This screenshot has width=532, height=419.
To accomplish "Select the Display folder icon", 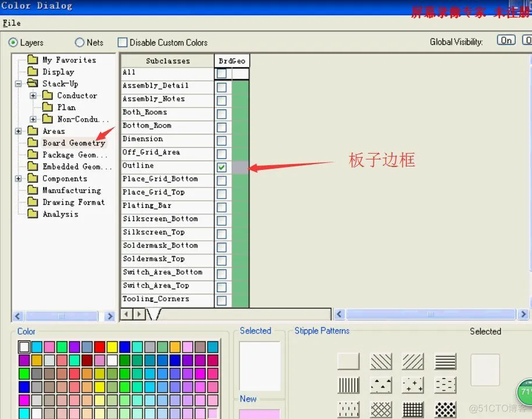I will click(x=33, y=72).
